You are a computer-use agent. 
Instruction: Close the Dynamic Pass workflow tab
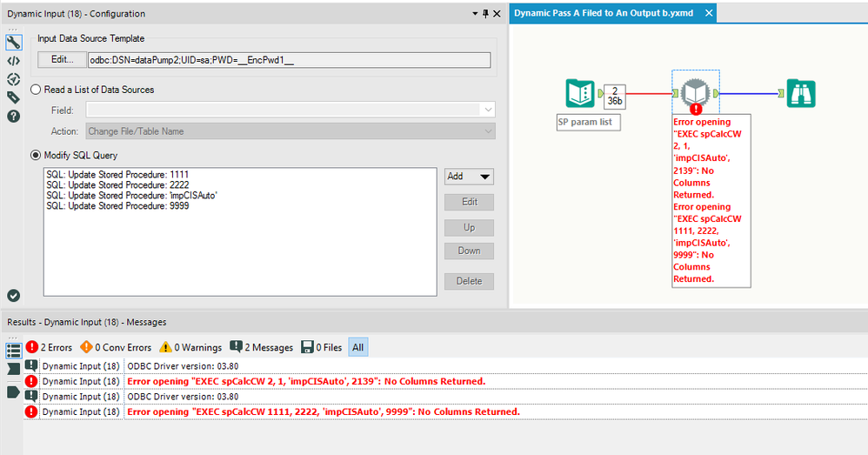[x=709, y=13]
